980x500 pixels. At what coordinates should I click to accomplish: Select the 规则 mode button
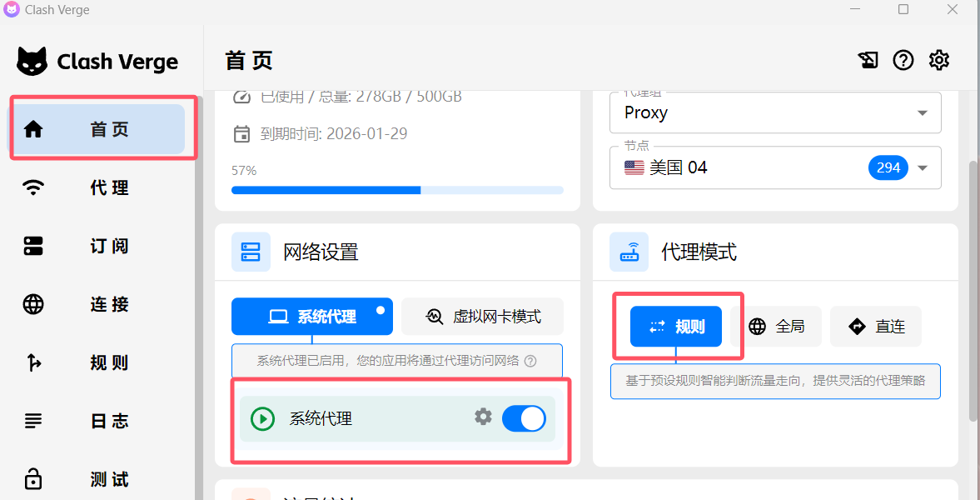[676, 327]
